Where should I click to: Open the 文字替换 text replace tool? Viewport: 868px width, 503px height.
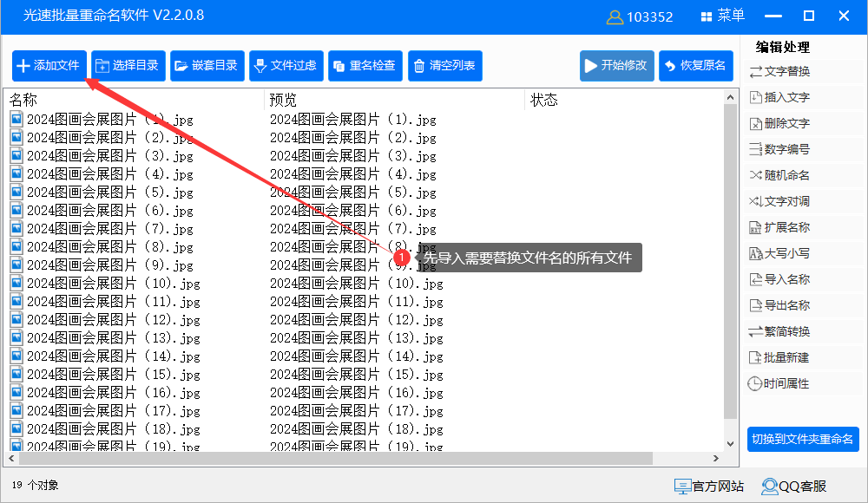[x=780, y=71]
